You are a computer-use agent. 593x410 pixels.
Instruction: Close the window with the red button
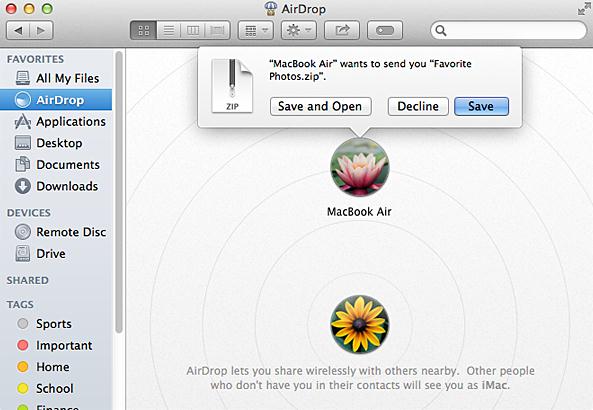(x=11, y=8)
